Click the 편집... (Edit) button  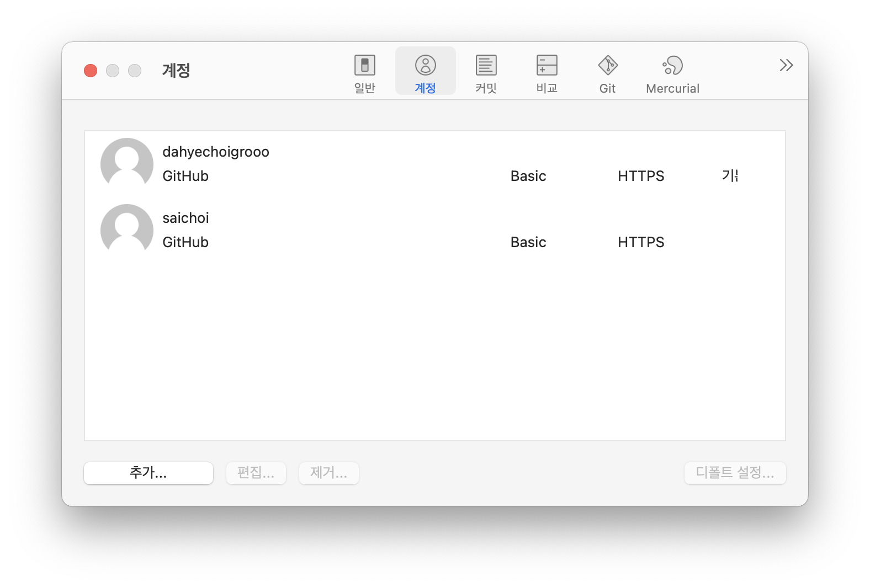(256, 473)
